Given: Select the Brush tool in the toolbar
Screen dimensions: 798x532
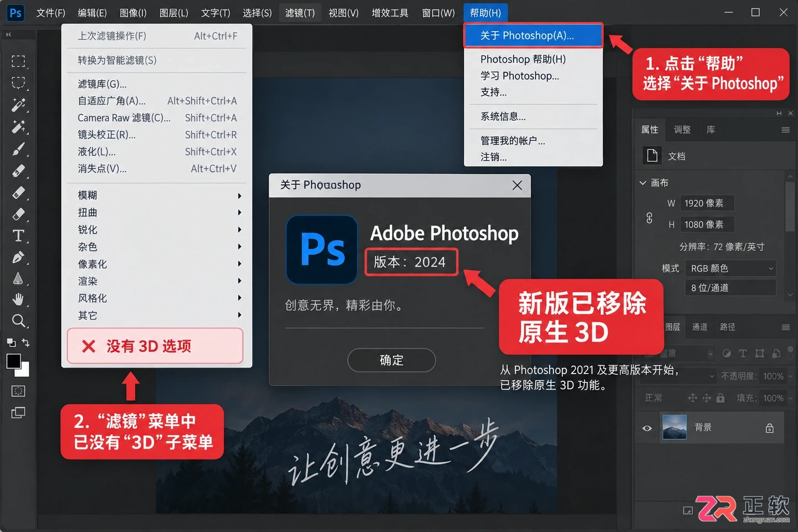Looking at the screenshot, I should [18, 149].
